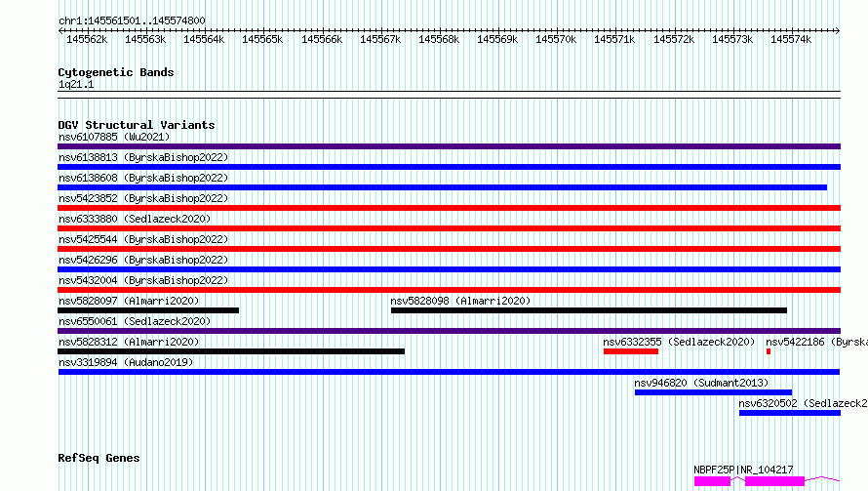868x491 pixels.
Task: Click the second magenta NBPF25P exon block
Action: pyautogui.click(x=775, y=481)
